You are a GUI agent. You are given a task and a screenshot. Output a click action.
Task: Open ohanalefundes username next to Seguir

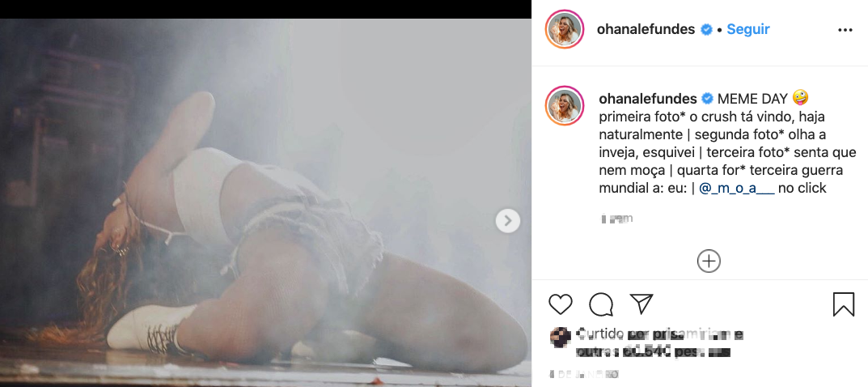646,29
